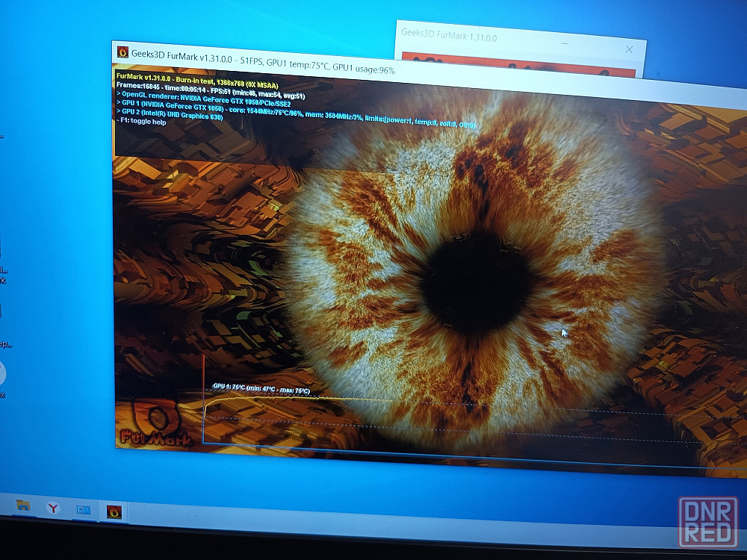Bring the Geeks3D FurMark 1.31.0.0 launcher to front
The height and width of the screenshot is (560, 747).
click(449, 35)
